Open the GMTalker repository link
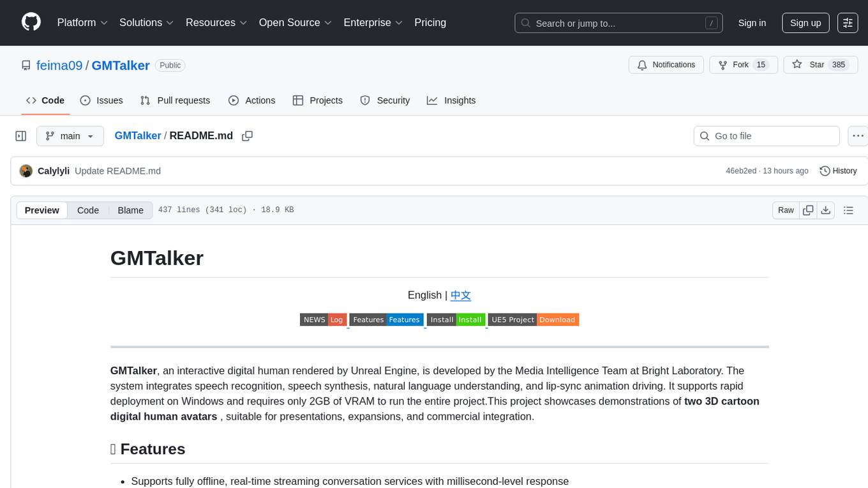The image size is (868, 488). [x=121, y=65]
